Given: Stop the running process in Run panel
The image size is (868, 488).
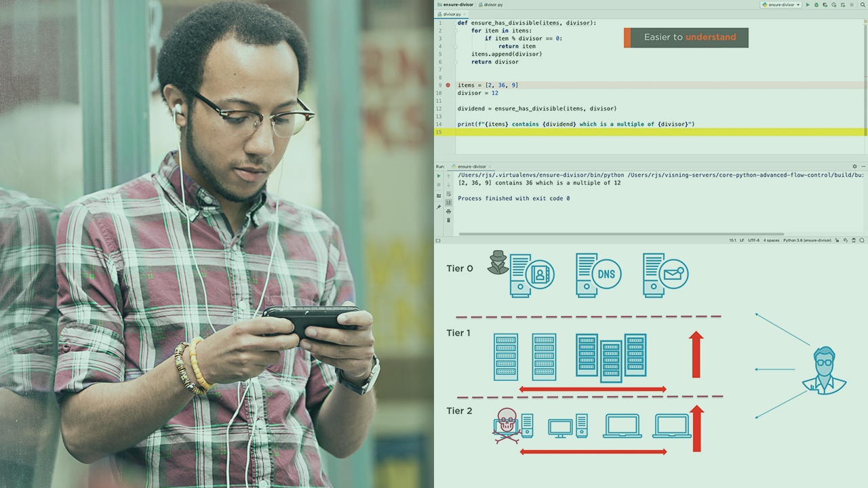Looking at the screenshot, I should pos(439,184).
